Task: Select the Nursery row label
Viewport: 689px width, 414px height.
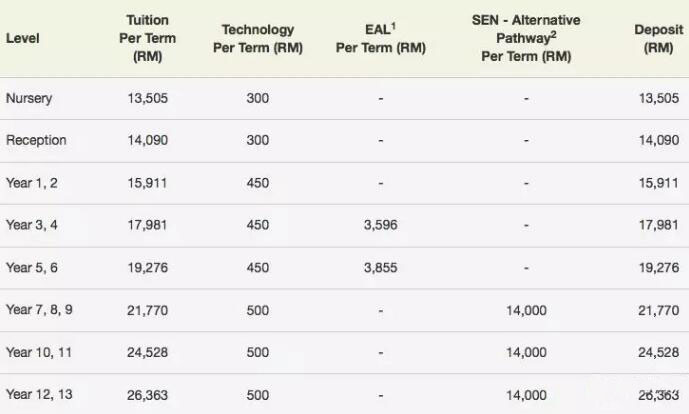Action: point(29,98)
